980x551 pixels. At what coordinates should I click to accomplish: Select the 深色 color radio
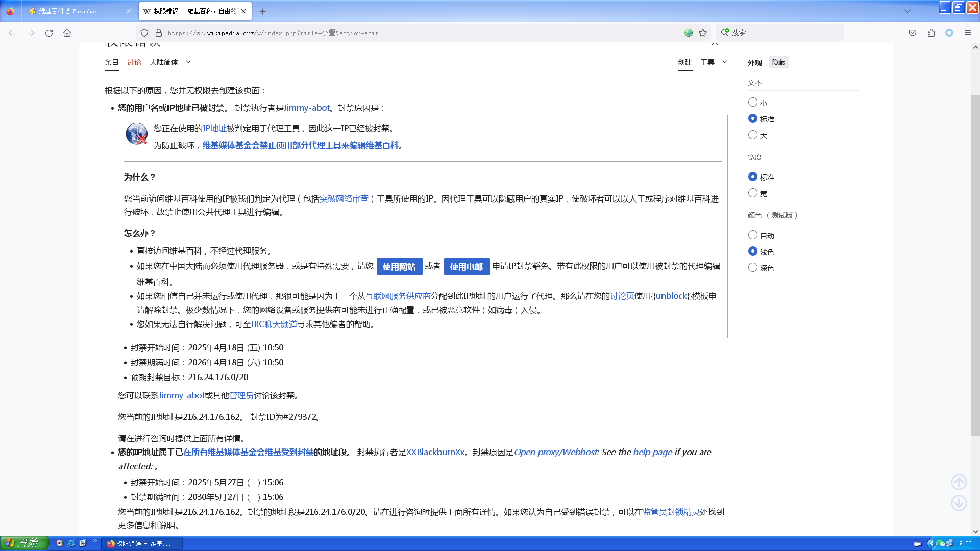click(752, 267)
